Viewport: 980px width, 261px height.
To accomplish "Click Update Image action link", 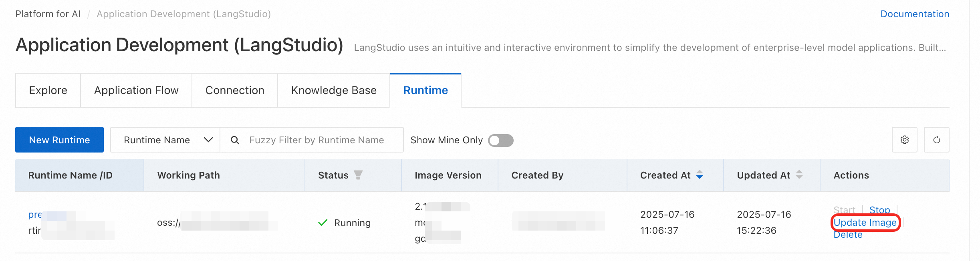I will click(x=865, y=223).
